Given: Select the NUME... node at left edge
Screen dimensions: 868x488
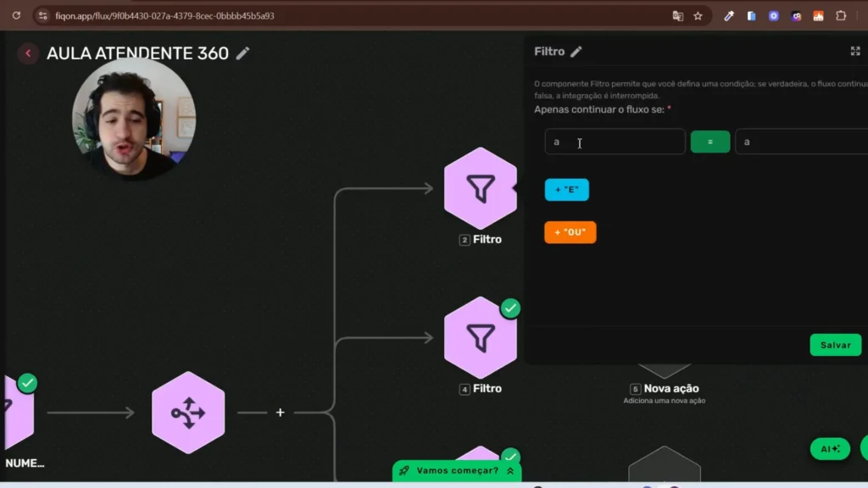Looking at the screenshot, I should (x=19, y=413).
